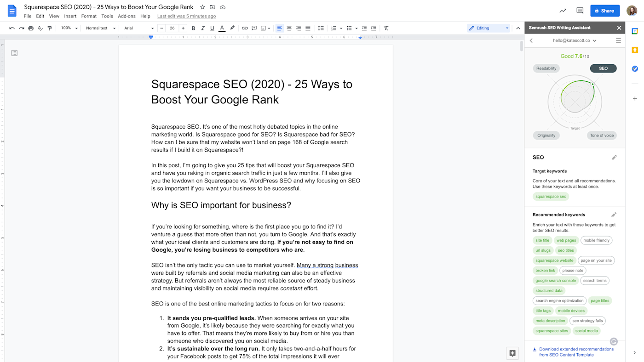Viewport: 644px width, 362px height.
Task: Open Last edit was 5 minutes ago link
Action: tap(186, 16)
